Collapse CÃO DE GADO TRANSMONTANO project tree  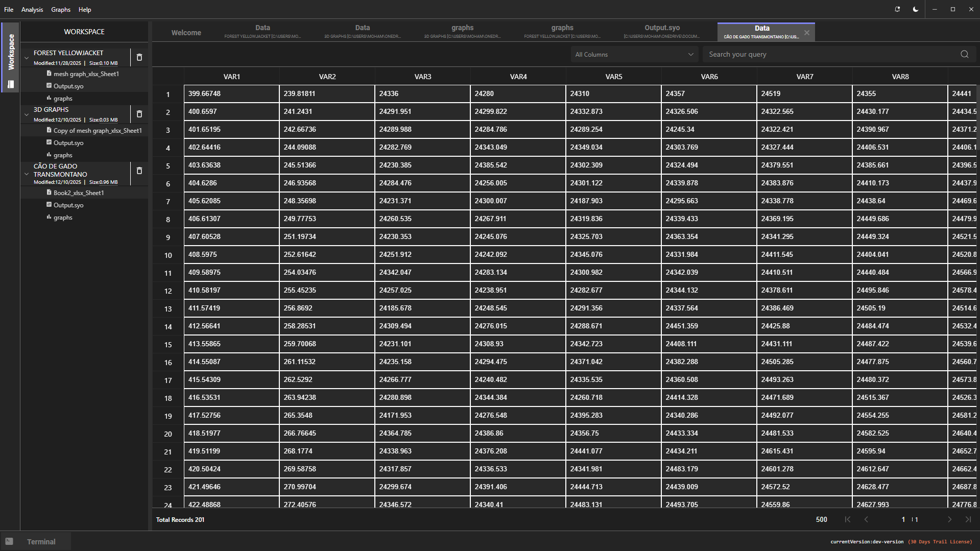[27, 174]
